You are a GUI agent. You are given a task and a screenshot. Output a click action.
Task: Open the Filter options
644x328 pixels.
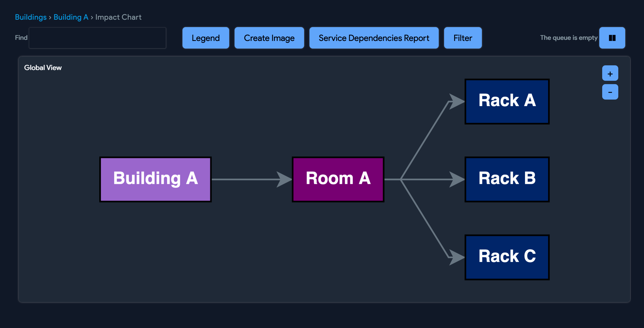(462, 38)
